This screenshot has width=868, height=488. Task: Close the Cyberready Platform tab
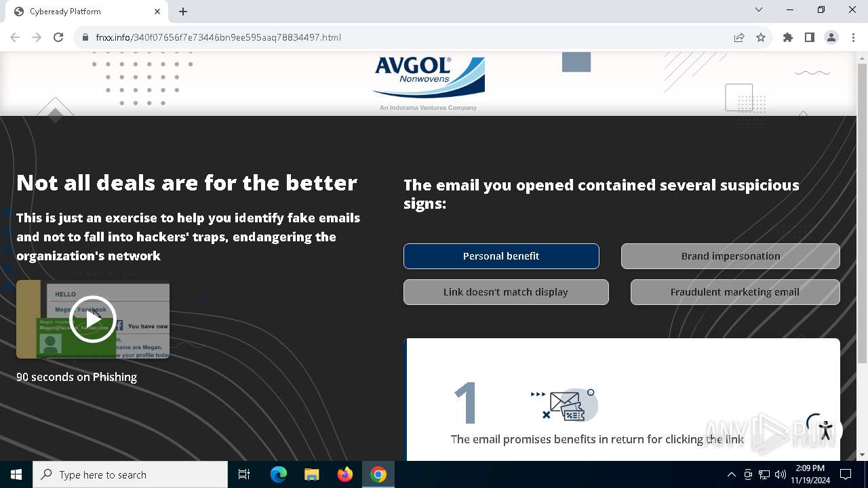point(157,12)
